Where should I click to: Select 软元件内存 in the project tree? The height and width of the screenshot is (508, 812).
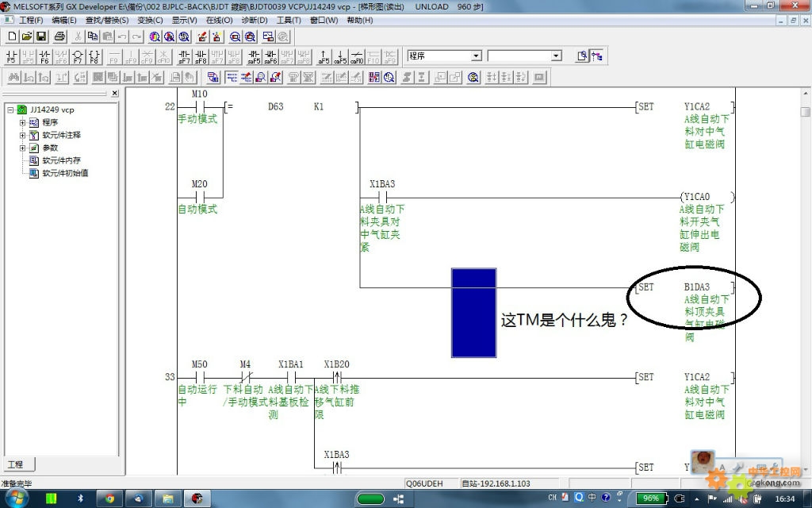click(x=64, y=160)
